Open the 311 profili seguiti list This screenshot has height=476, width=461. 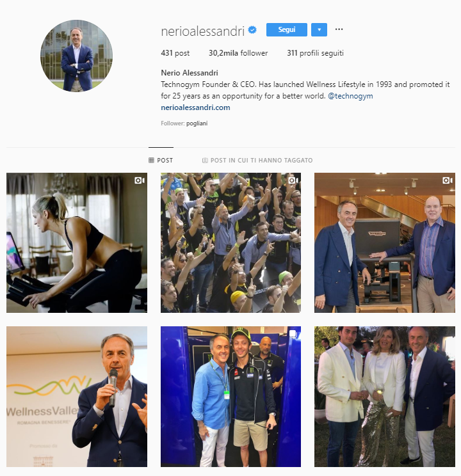tap(315, 53)
